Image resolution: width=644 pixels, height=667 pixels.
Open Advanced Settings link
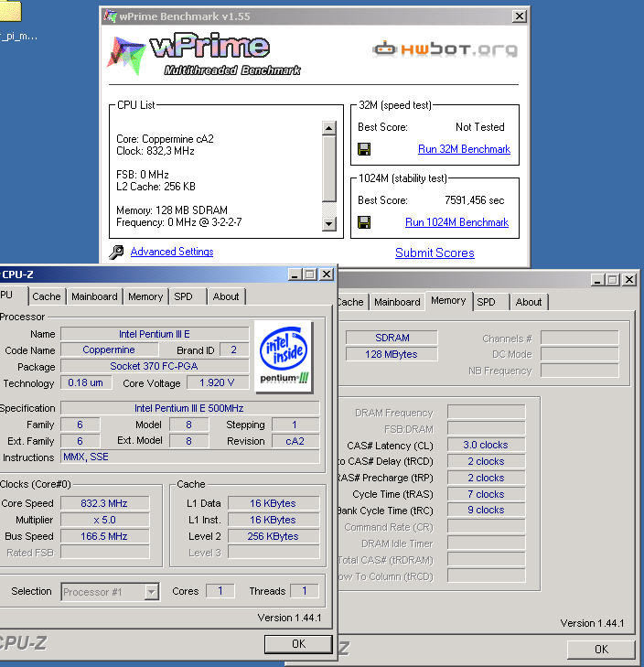(172, 252)
